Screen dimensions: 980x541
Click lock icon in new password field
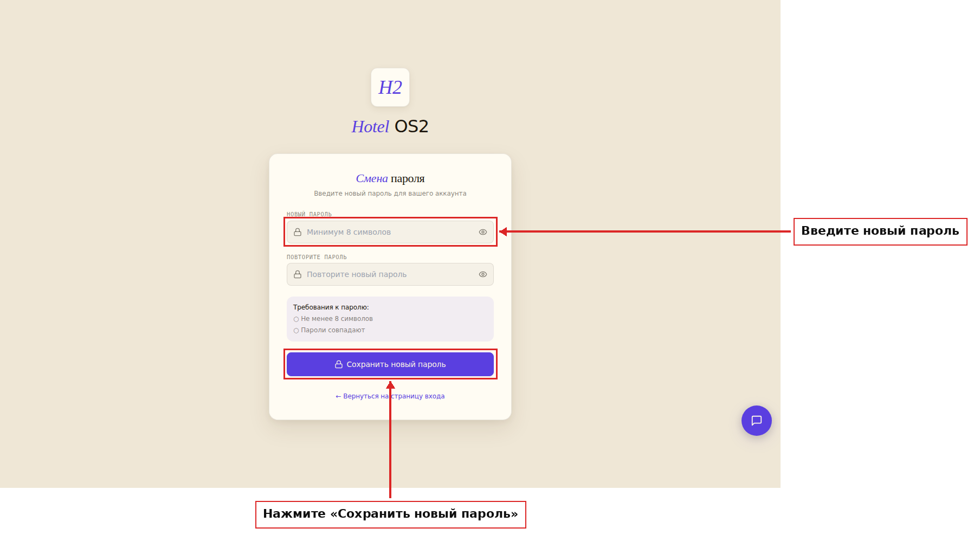coord(298,232)
